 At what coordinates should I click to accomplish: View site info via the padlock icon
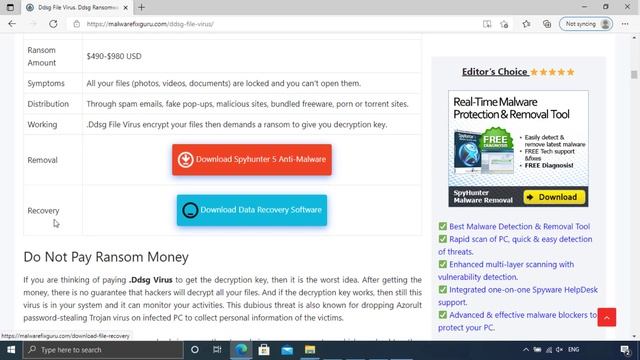click(x=76, y=24)
